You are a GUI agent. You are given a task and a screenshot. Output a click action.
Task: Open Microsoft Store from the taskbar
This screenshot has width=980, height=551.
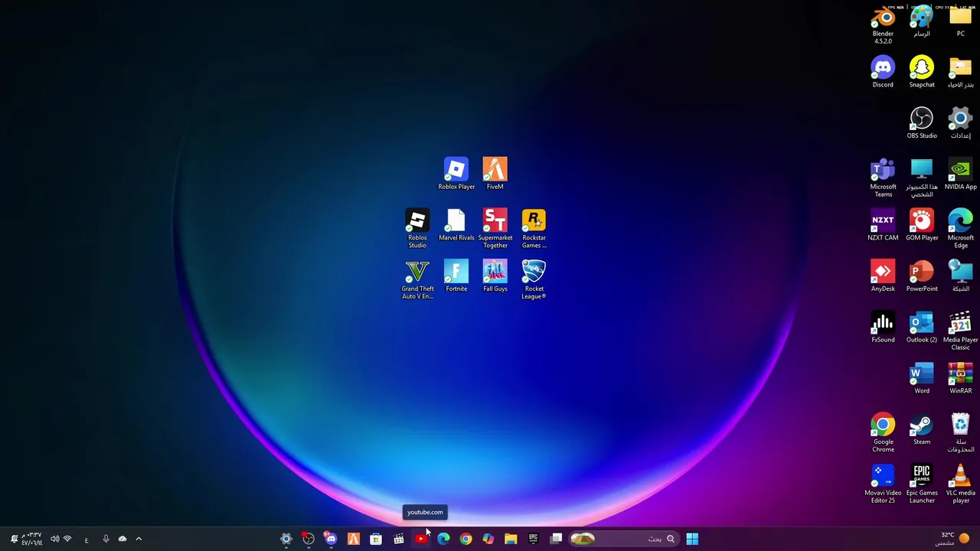(x=376, y=539)
